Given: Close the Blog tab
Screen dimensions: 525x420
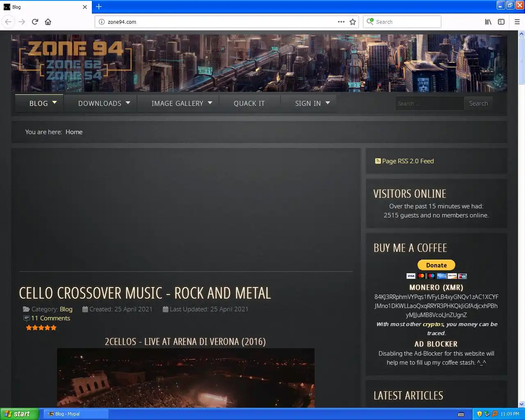Looking at the screenshot, I should 85,7.
